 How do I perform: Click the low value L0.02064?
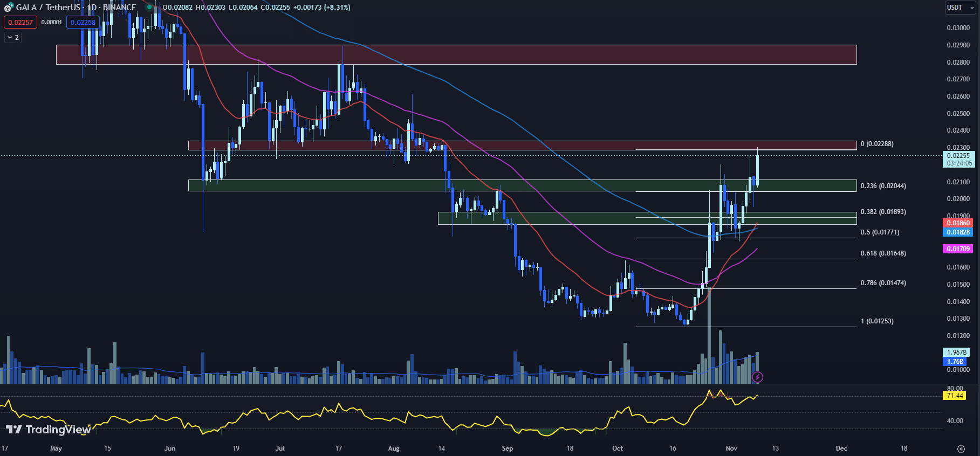coord(243,8)
